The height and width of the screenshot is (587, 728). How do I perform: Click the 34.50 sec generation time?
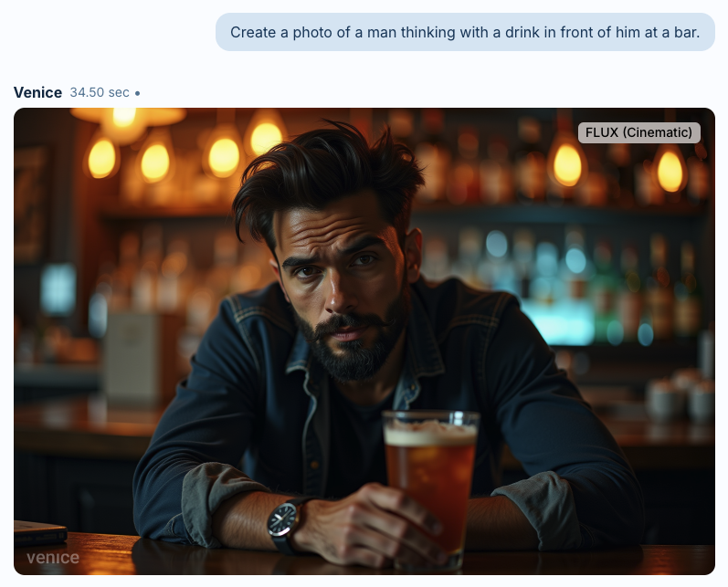pyautogui.click(x=100, y=92)
